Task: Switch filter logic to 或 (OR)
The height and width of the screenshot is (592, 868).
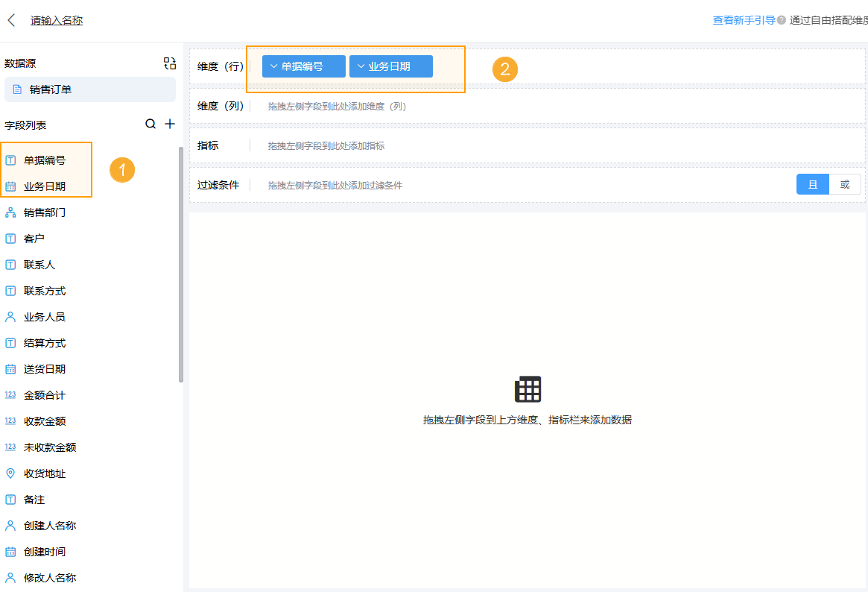Action: (x=846, y=183)
